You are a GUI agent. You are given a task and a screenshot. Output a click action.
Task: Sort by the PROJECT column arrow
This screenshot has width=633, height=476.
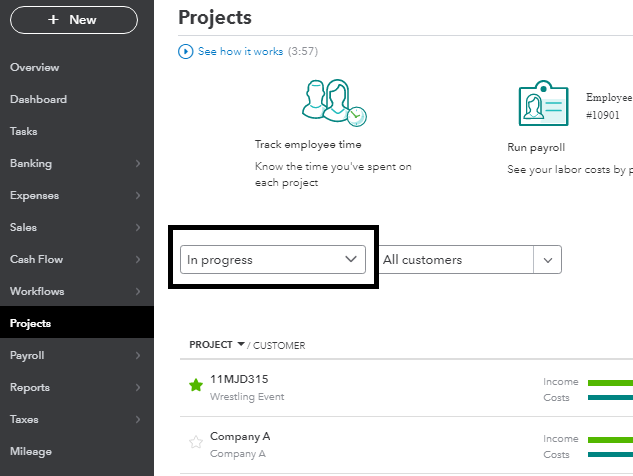[241, 345]
